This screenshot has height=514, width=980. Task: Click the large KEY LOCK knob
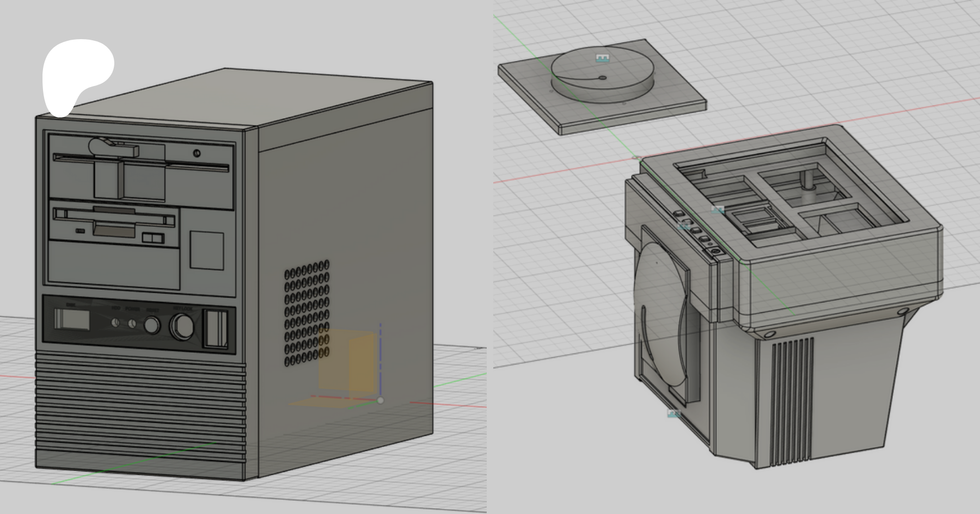(x=182, y=326)
